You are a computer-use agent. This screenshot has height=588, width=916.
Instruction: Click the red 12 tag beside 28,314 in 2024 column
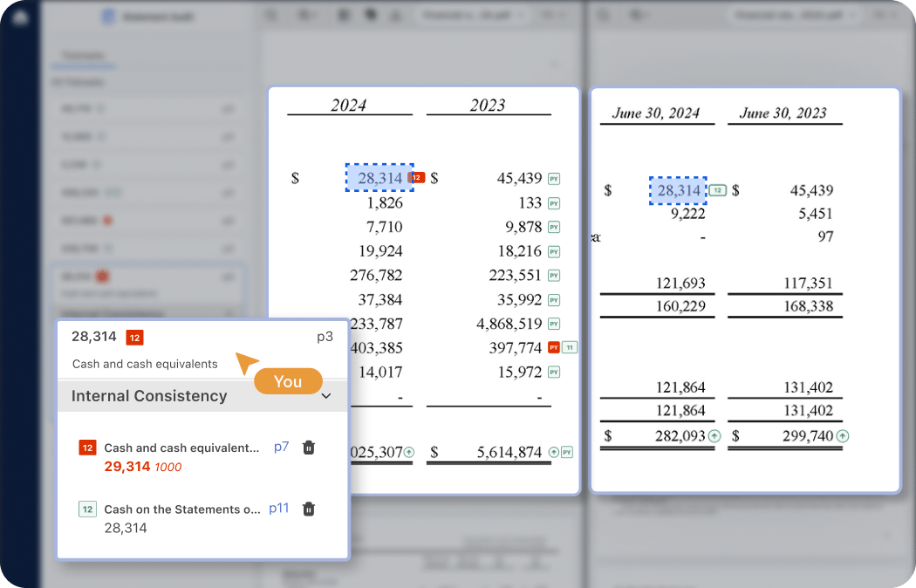click(x=416, y=177)
